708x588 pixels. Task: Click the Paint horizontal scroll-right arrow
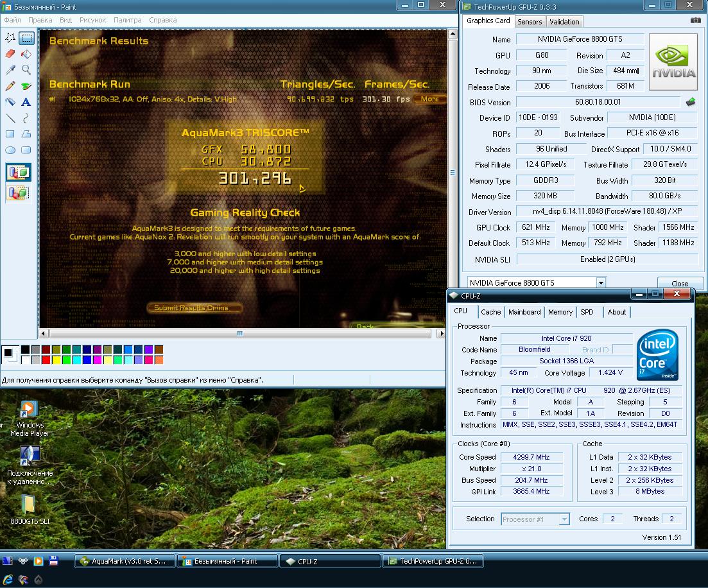click(x=441, y=333)
